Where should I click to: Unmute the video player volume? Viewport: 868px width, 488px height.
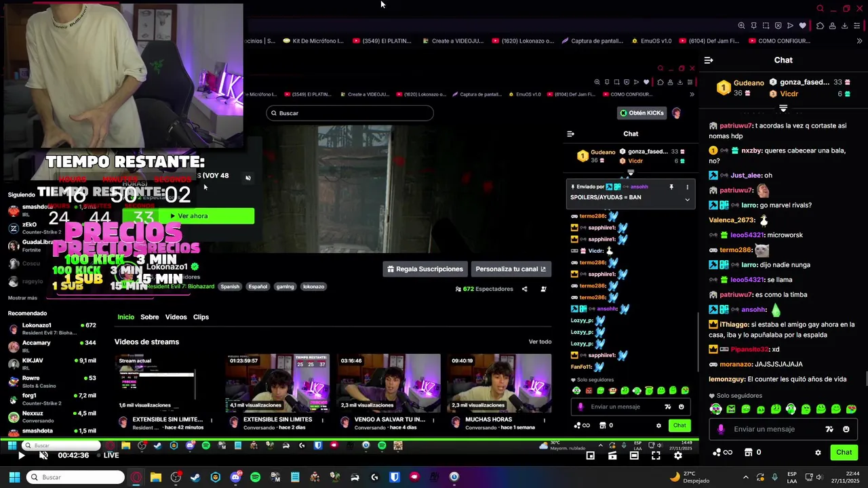tap(43, 455)
